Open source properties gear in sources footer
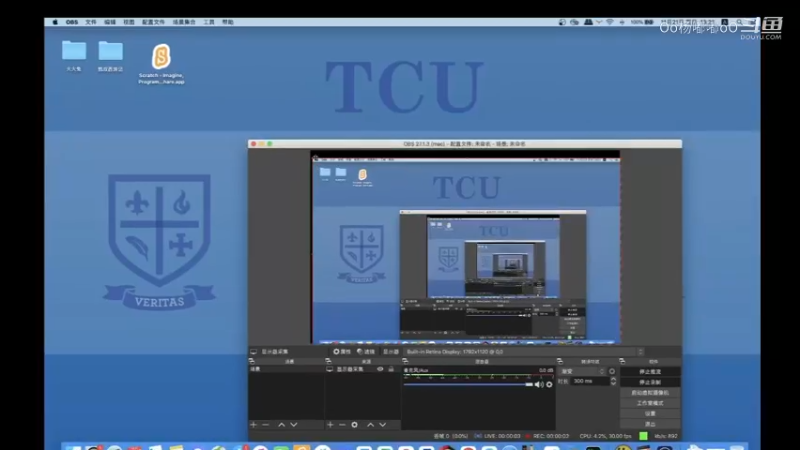The height and width of the screenshot is (450, 800). (355, 424)
